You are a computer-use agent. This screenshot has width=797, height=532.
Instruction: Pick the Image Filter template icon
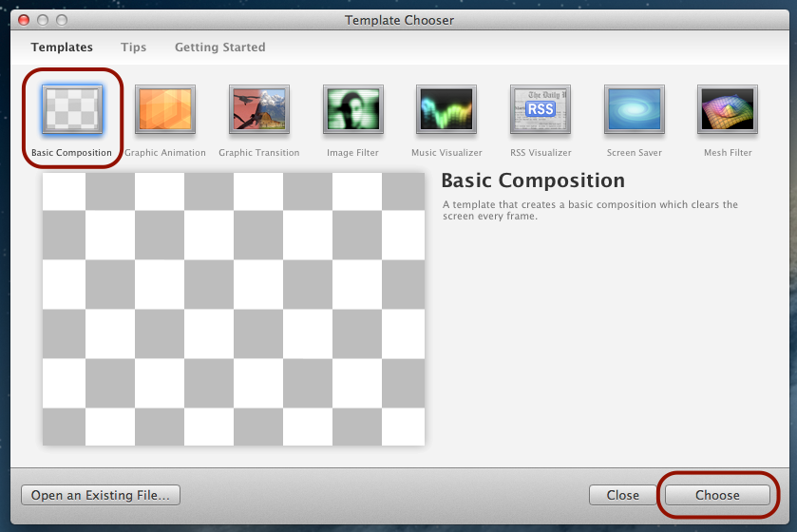coord(352,109)
